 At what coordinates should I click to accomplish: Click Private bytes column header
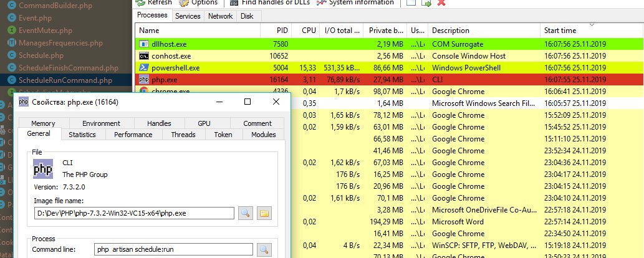[385, 31]
